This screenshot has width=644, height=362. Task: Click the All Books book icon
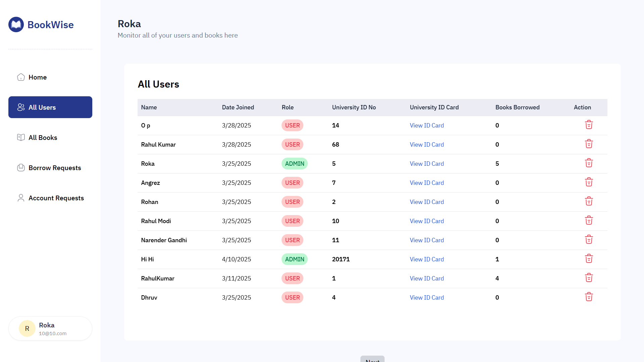click(21, 137)
